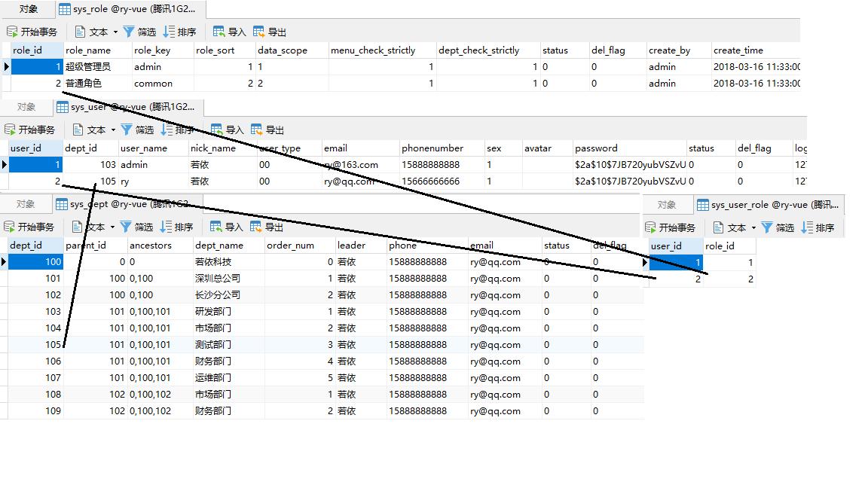Click 开始事务 in the sys_role toolbar
The image size is (868, 488).
coord(32,32)
